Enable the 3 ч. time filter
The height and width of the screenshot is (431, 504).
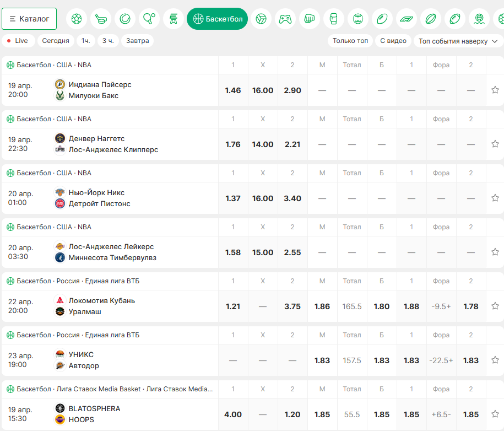point(108,41)
